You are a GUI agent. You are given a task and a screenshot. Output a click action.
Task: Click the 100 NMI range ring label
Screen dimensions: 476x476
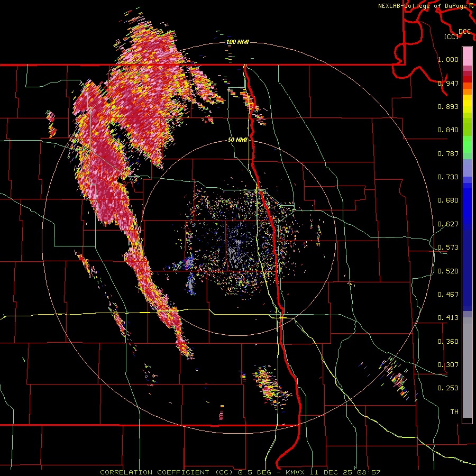237,42
